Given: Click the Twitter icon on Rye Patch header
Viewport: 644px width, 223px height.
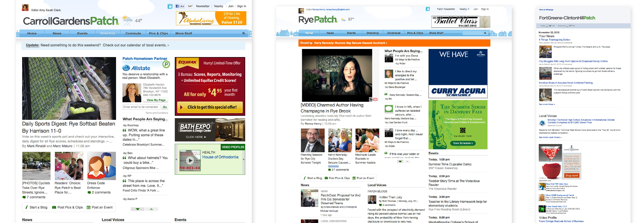Looking at the screenshot, I should click(x=428, y=9).
